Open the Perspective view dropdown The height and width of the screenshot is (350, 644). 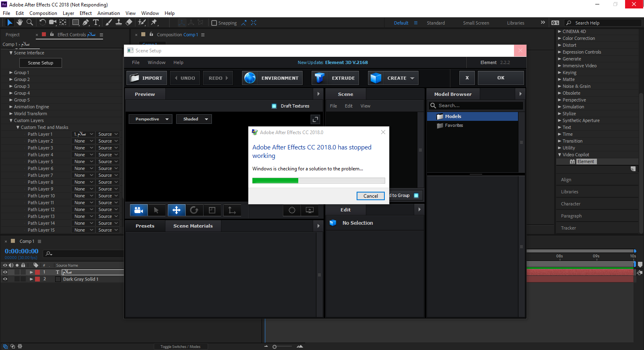pos(151,119)
